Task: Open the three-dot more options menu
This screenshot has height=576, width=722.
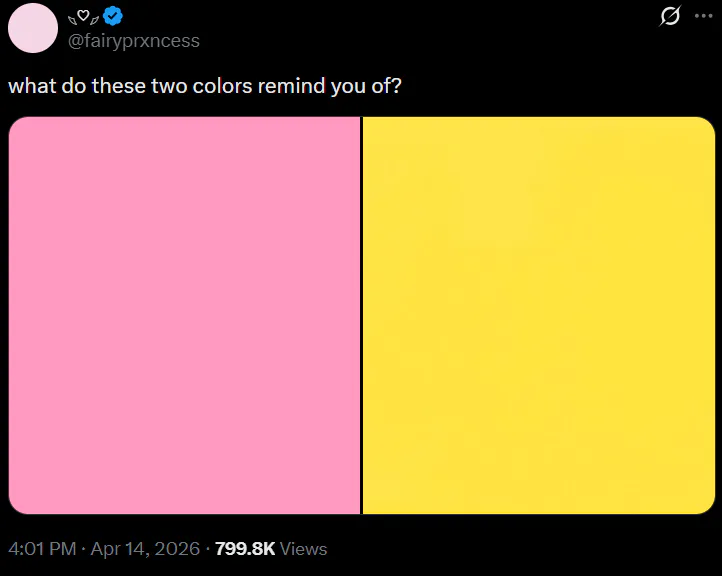Action: pyautogui.click(x=703, y=16)
